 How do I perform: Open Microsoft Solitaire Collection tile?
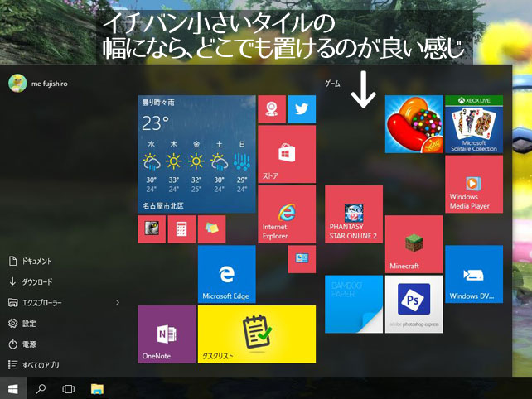coord(474,124)
